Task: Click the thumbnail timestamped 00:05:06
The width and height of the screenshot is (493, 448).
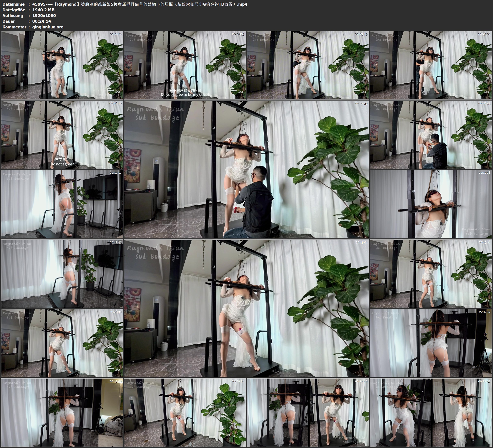Action: [x=431, y=65]
